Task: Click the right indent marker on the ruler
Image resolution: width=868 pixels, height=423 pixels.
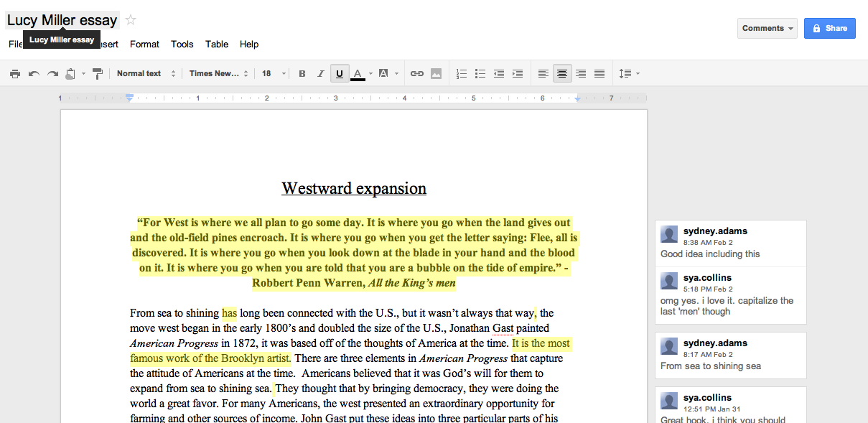Action: 578,98
